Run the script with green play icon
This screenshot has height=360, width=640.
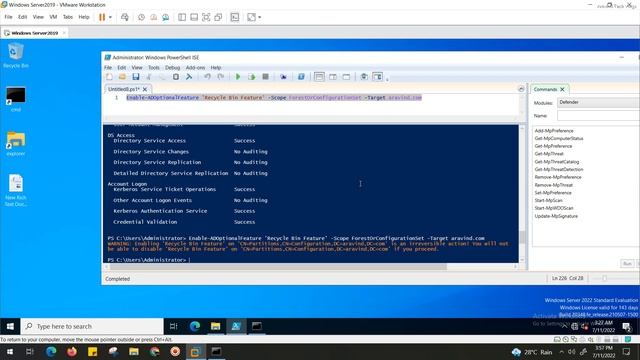(x=238, y=77)
